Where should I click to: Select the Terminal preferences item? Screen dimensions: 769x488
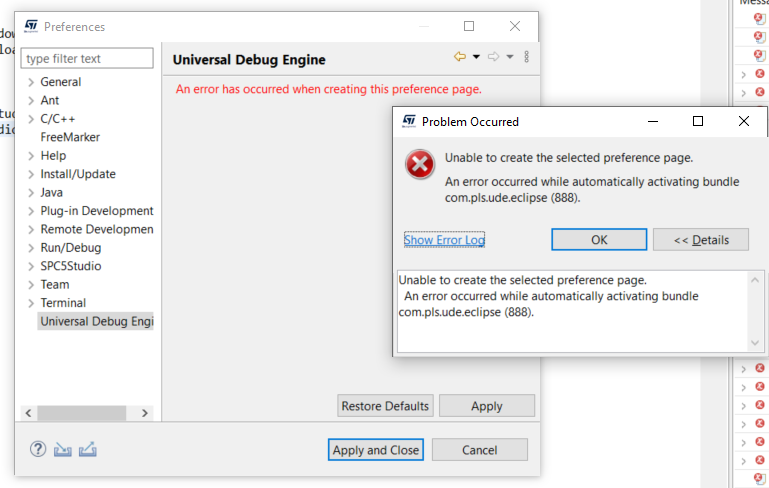pos(63,303)
